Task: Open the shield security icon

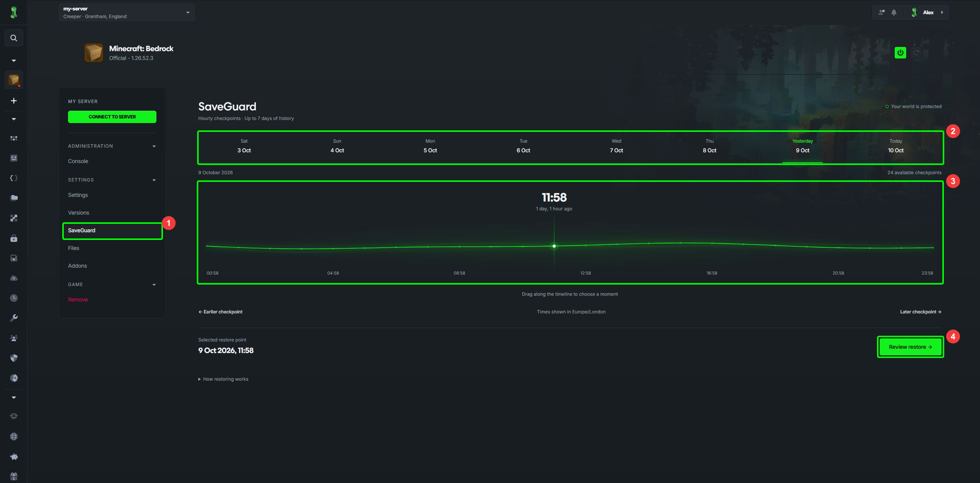Action: tap(13, 358)
